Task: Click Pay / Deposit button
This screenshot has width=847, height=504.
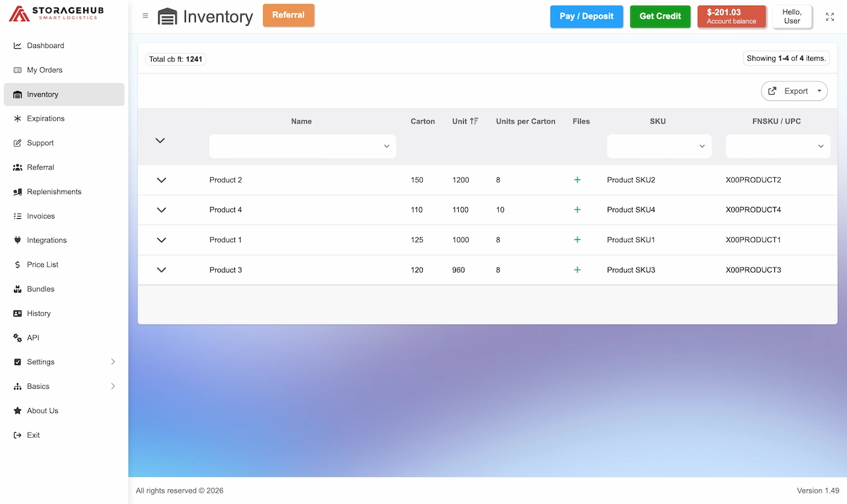Action: 587,16
